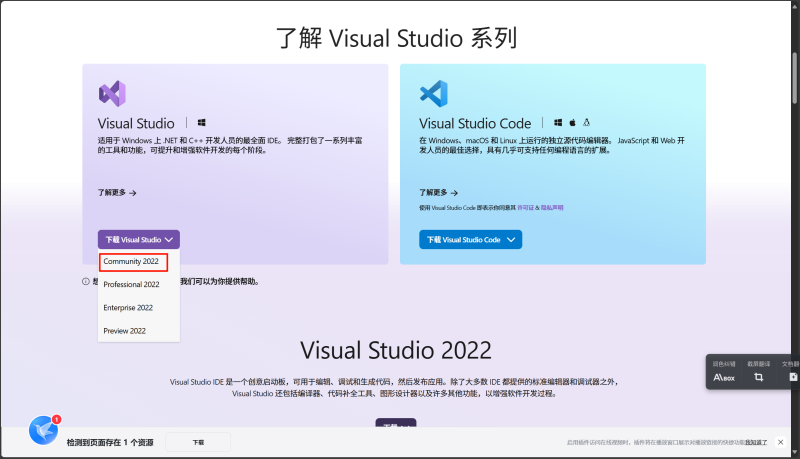The height and width of the screenshot is (459, 800).
Task: Click the 文档翻译 document icon
Action: click(793, 377)
